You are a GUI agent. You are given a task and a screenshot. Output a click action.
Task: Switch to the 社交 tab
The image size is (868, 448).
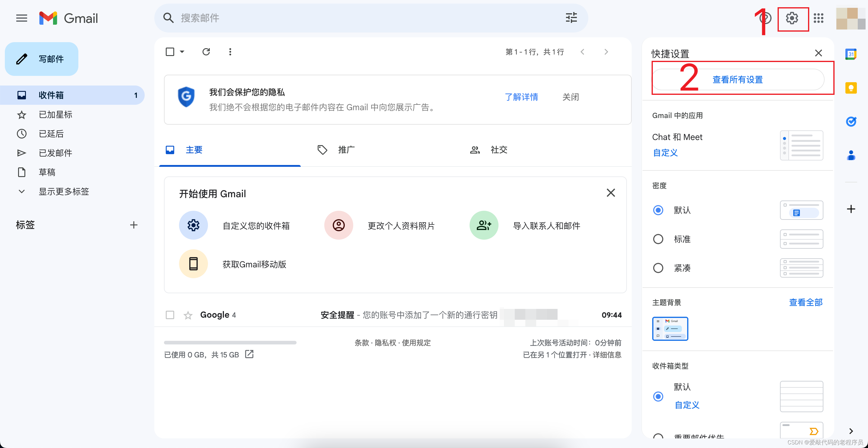click(499, 150)
